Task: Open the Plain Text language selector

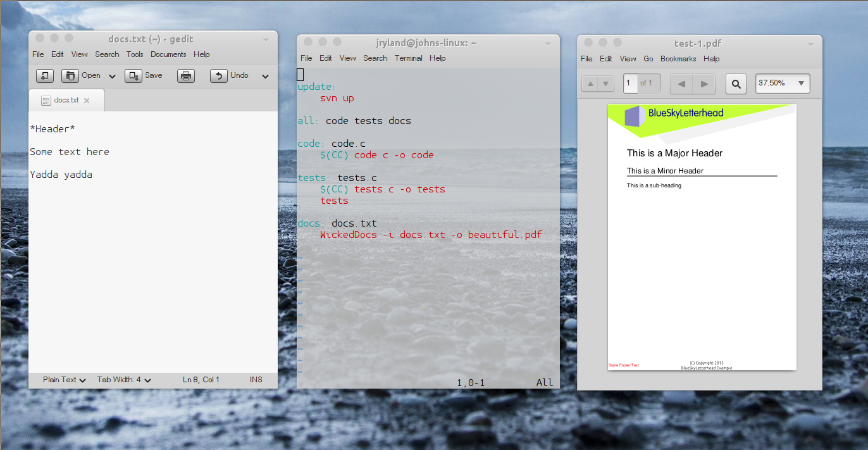Action: tap(64, 380)
